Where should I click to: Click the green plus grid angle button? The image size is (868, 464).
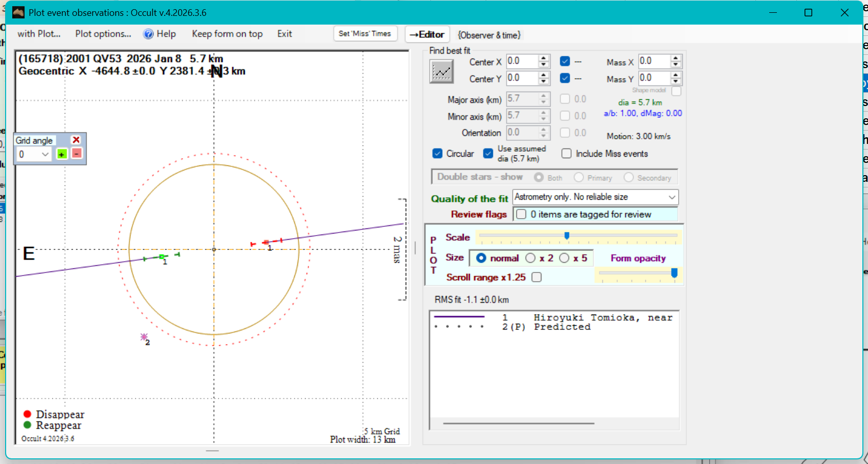[62, 154]
